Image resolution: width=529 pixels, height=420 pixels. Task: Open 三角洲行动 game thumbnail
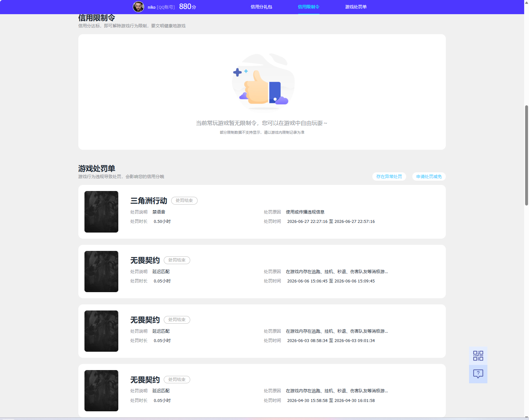tap(101, 212)
